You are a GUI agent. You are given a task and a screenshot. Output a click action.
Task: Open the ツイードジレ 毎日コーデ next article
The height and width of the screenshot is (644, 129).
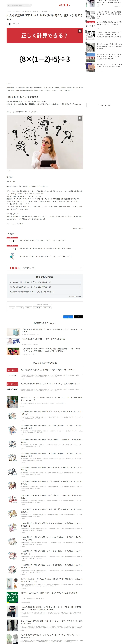pos(45,256)
